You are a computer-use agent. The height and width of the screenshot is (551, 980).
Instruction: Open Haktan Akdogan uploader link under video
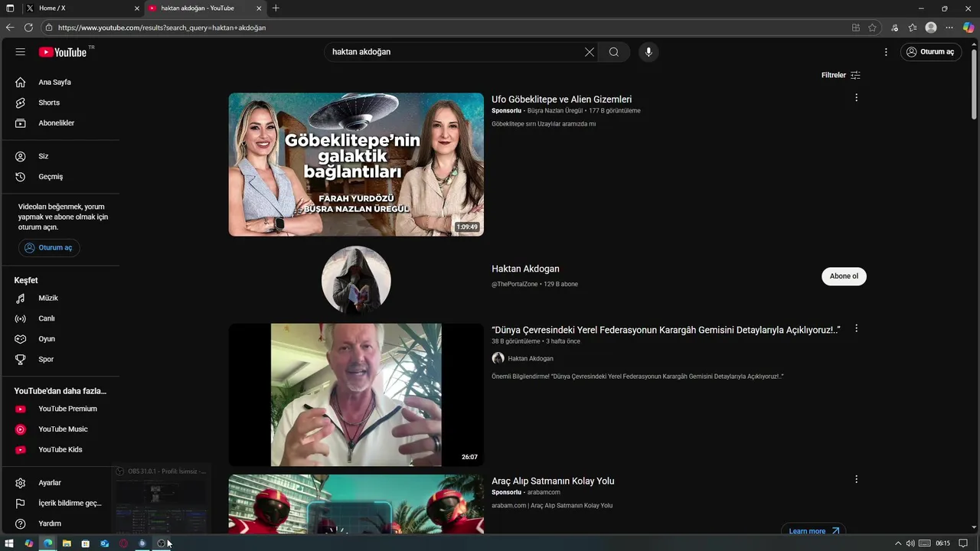tap(530, 358)
